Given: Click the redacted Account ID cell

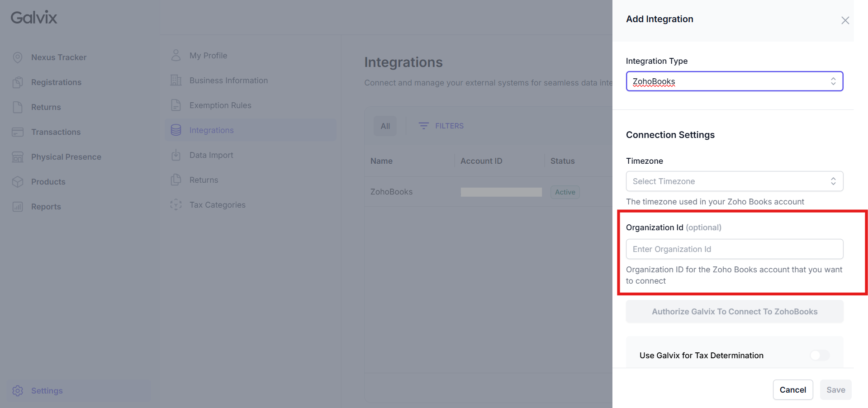Looking at the screenshot, I should 501,192.
